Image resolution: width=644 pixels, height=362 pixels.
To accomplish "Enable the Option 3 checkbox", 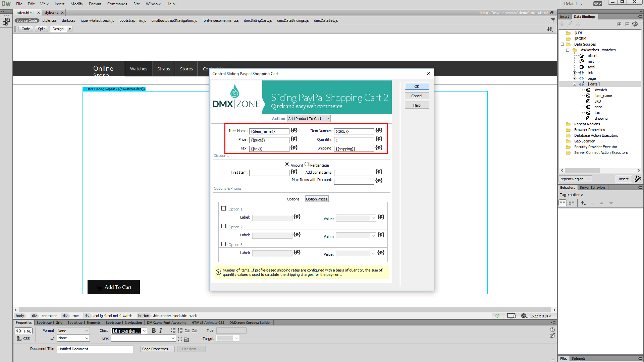I will [224, 244].
